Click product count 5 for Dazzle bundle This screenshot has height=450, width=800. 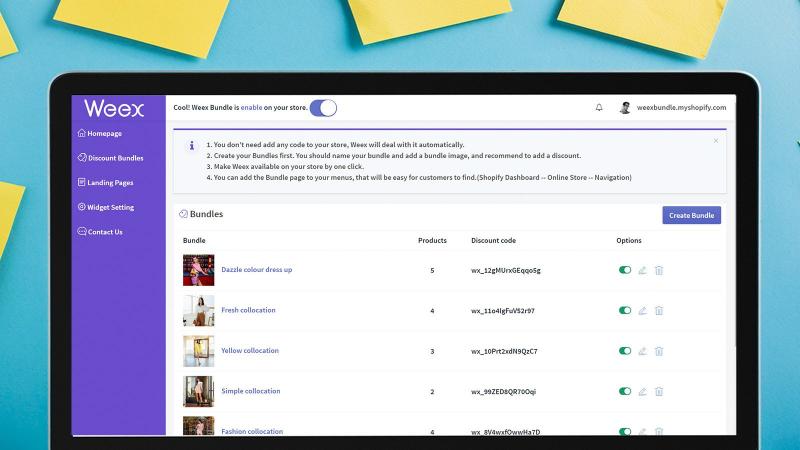coord(432,270)
